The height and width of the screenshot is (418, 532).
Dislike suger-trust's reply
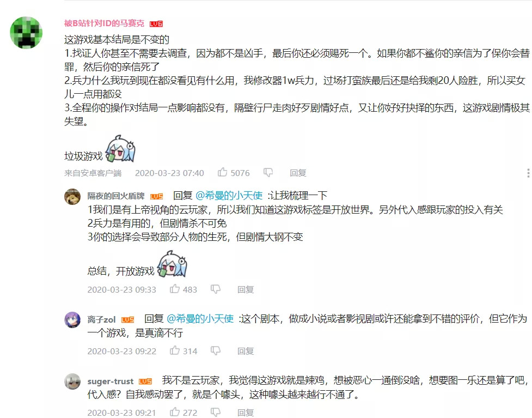point(216,412)
